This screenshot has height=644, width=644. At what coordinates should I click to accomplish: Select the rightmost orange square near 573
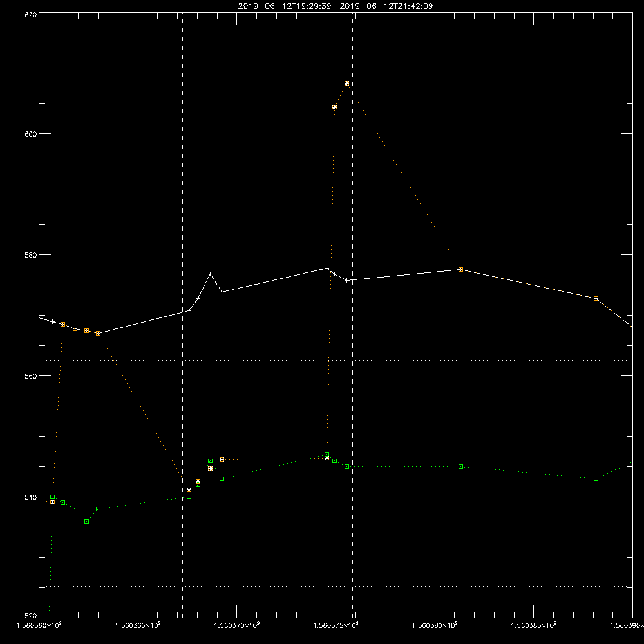tap(596, 299)
